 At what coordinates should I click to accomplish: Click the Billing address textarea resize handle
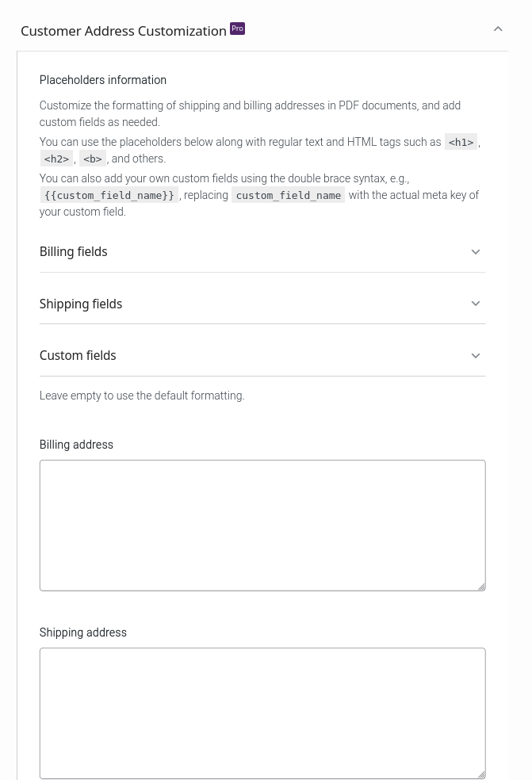point(481,587)
